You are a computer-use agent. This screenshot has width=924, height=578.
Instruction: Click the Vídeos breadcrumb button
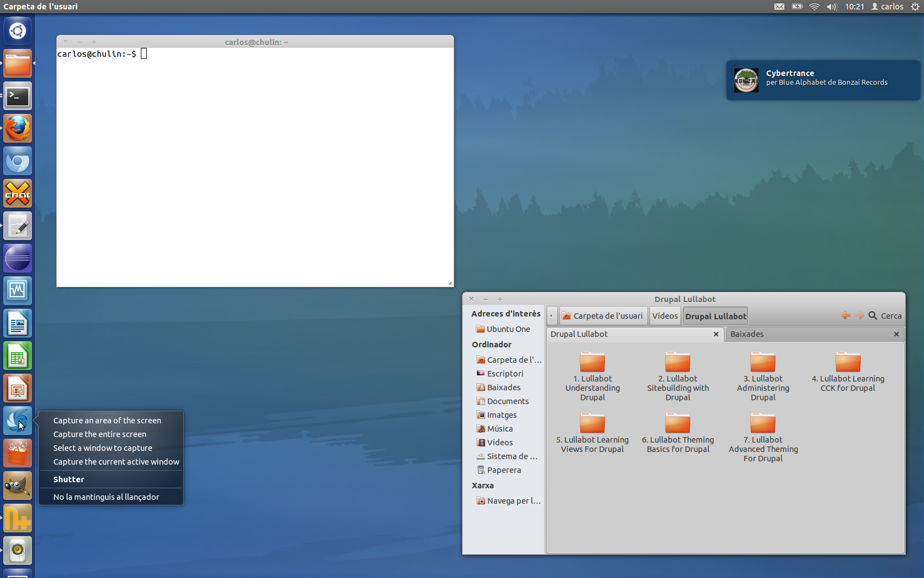[x=664, y=315]
